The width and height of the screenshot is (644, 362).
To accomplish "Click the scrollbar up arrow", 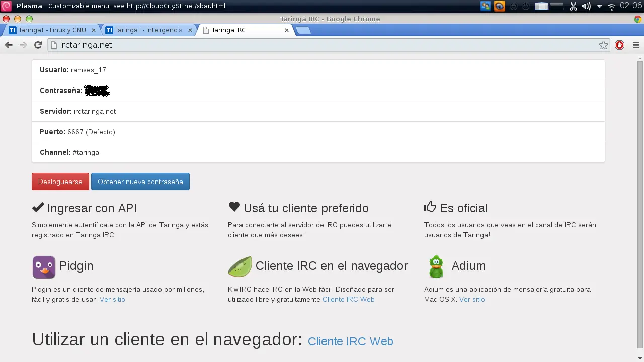I will point(640,57).
